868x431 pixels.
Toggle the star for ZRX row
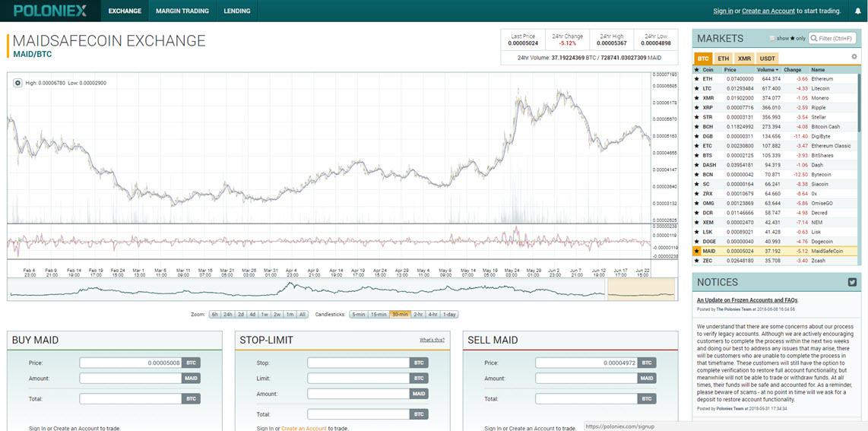[696, 194]
